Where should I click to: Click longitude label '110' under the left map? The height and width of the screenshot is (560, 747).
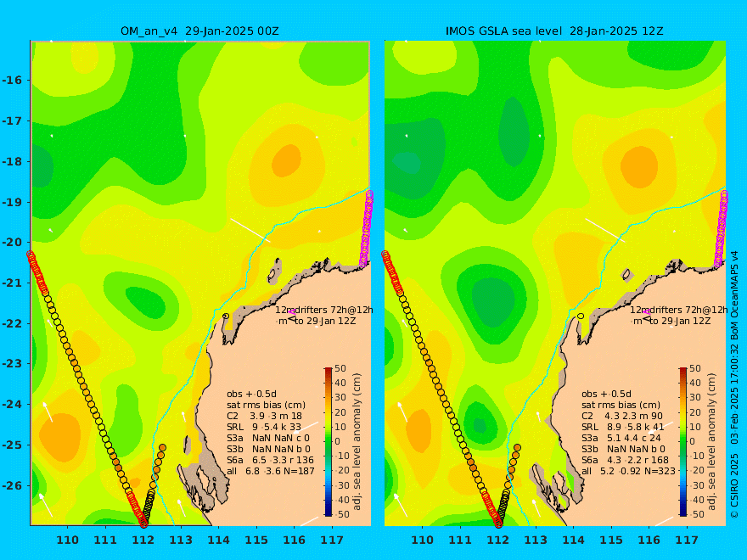(67, 540)
